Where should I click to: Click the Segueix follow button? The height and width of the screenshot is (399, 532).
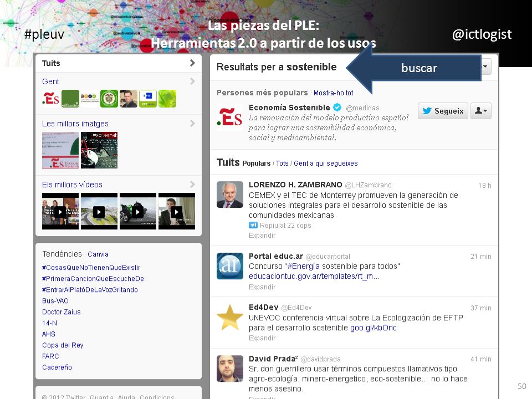coord(443,111)
